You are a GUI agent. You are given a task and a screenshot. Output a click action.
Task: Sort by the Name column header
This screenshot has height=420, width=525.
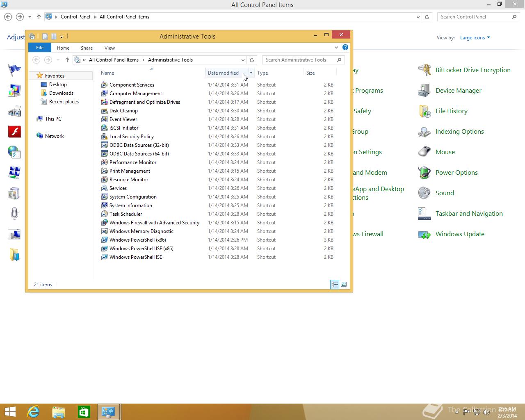coord(152,73)
